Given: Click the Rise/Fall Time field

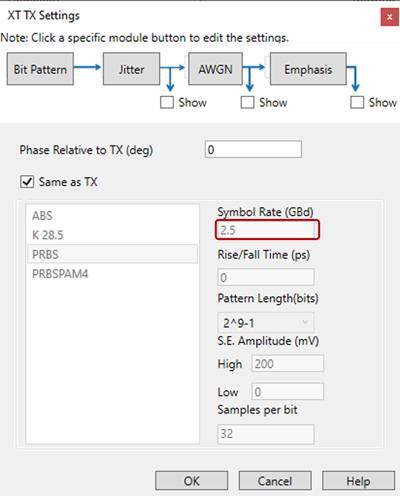Looking at the screenshot, I should pyautogui.click(x=266, y=277).
